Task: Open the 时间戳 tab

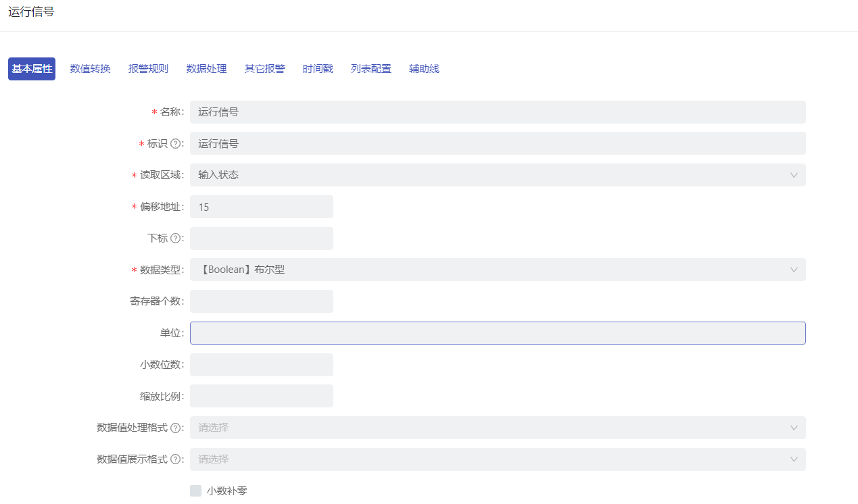Action: tap(318, 69)
